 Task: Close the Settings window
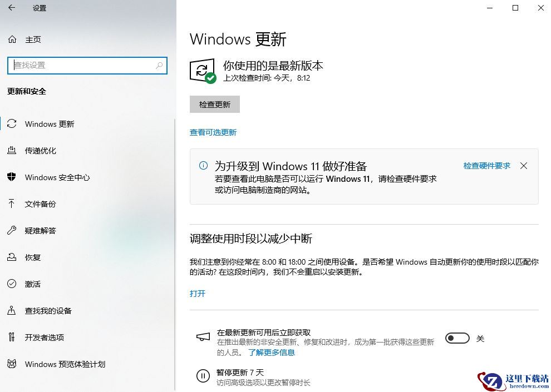click(x=541, y=8)
